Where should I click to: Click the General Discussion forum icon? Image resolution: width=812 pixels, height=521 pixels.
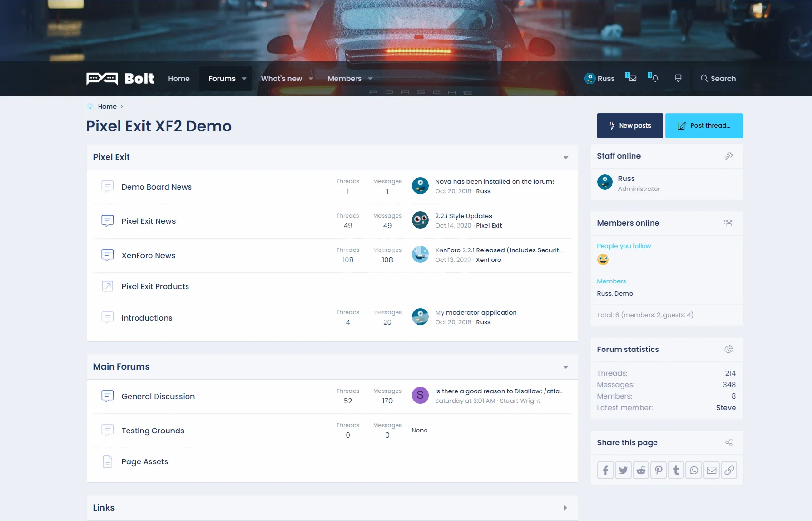pos(108,396)
